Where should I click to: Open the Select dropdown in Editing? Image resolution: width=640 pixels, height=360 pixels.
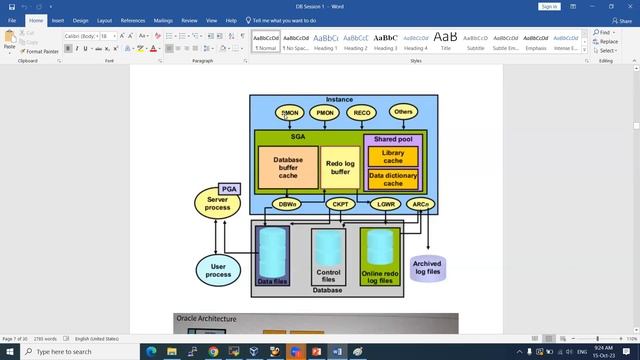click(606, 50)
